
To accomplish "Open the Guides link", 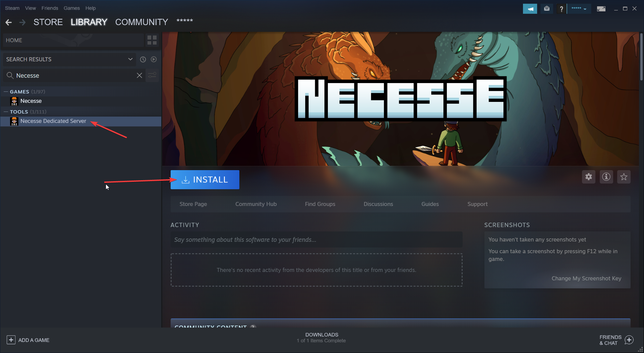I will coord(430,204).
